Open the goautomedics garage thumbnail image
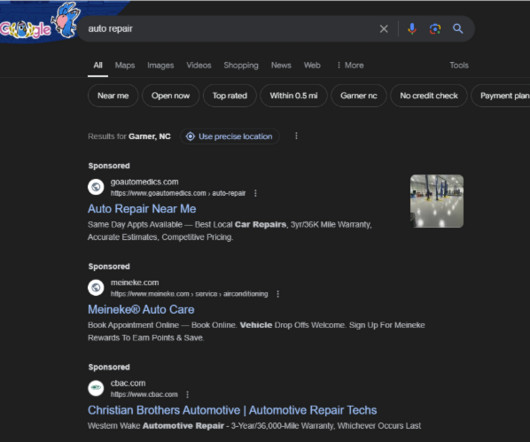Viewport: 530px width, 442px height. [437, 201]
